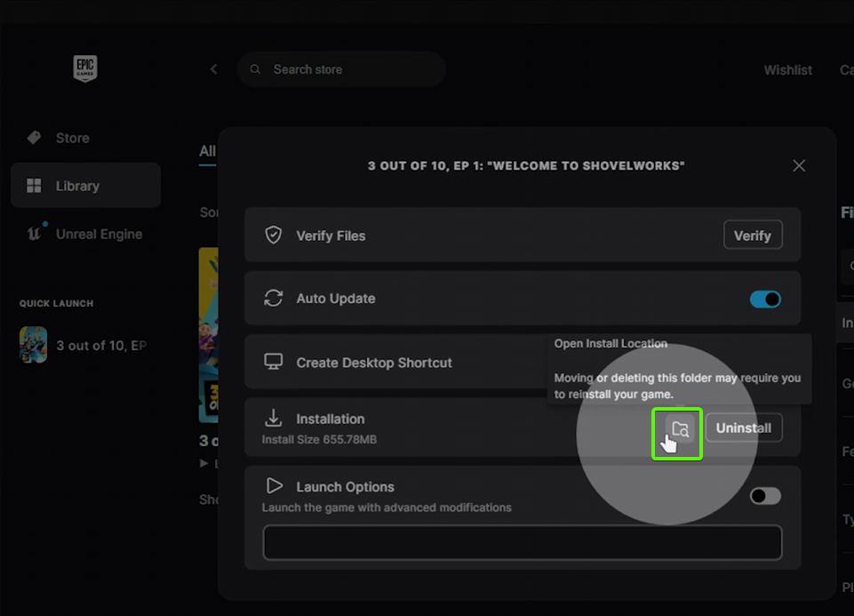This screenshot has height=616, width=854.
Task: Click the Create Desktop Shortcut monitor icon
Action: pos(274,362)
